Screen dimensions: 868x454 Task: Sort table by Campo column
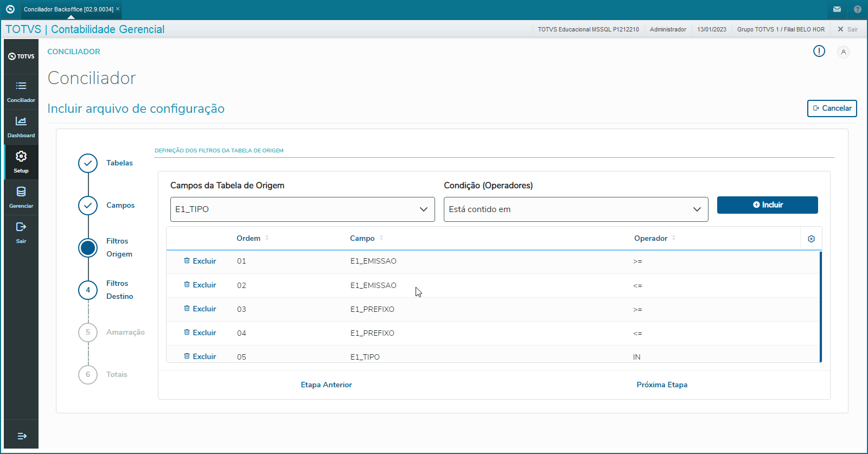(x=367, y=238)
